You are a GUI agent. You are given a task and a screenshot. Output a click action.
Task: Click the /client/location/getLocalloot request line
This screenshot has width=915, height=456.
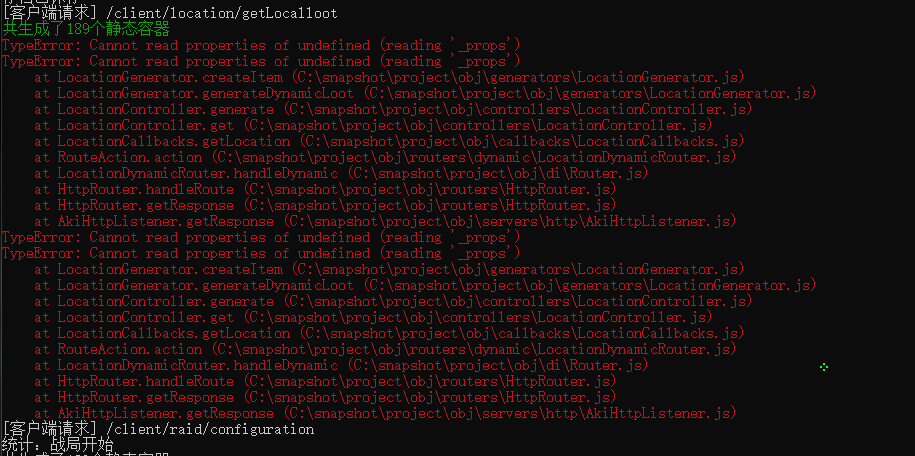point(170,13)
